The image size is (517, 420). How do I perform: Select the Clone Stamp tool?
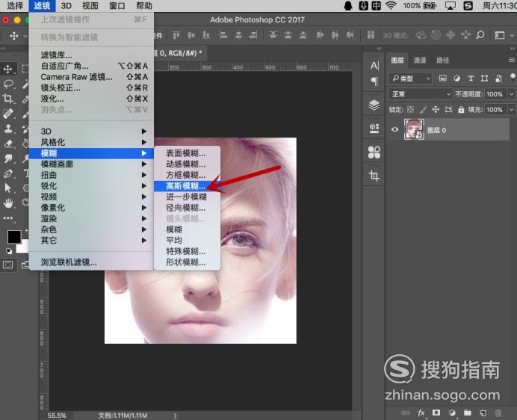[x=8, y=129]
